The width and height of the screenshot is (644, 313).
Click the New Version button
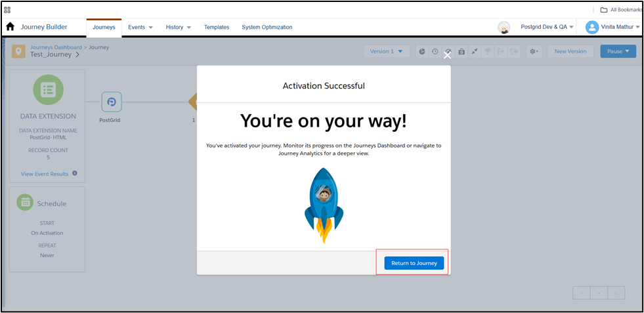pos(570,51)
